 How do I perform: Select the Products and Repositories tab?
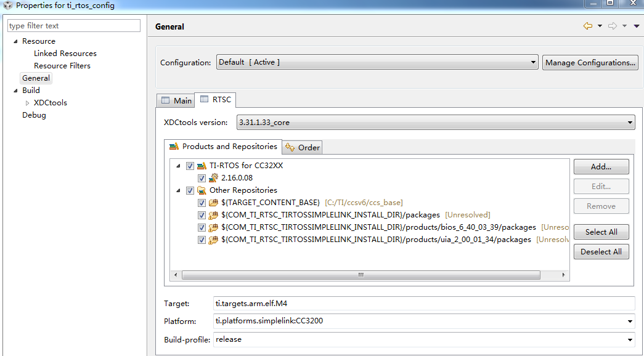pos(224,146)
